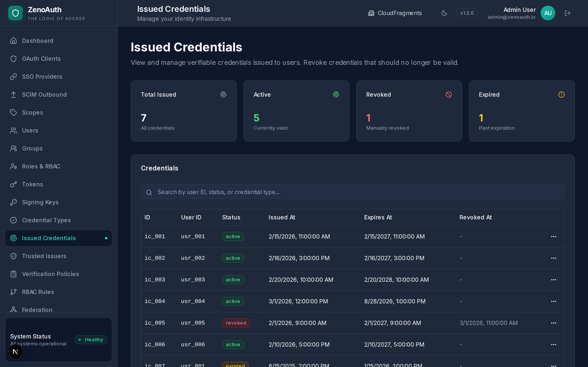Open the actions menu for ic_001

tap(554, 237)
